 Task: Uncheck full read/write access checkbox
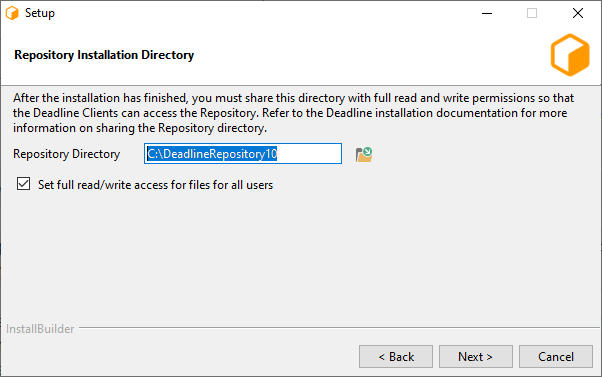click(x=23, y=184)
